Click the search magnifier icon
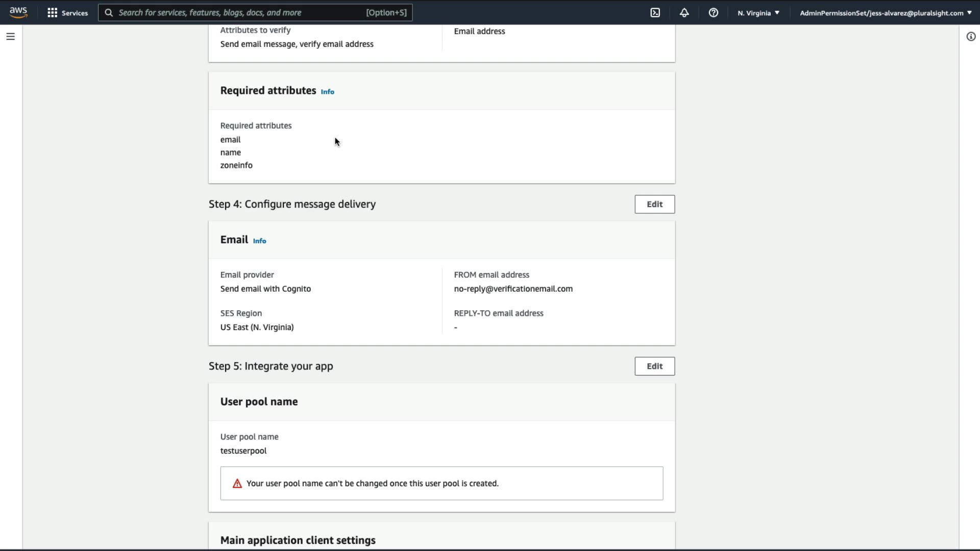Image resolution: width=980 pixels, height=551 pixels. coord(109,13)
